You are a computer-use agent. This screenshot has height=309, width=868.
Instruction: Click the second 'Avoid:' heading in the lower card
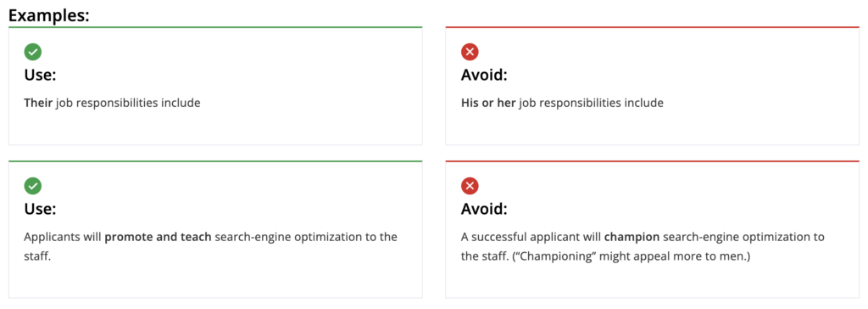click(484, 209)
